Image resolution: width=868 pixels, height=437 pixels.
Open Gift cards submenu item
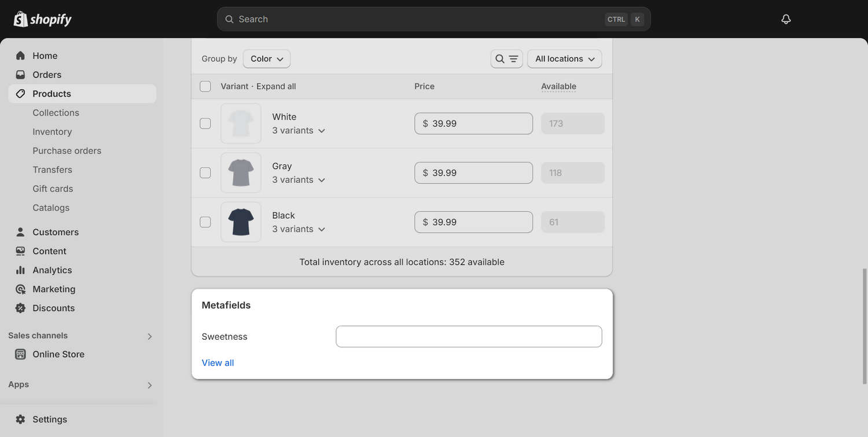pos(53,189)
